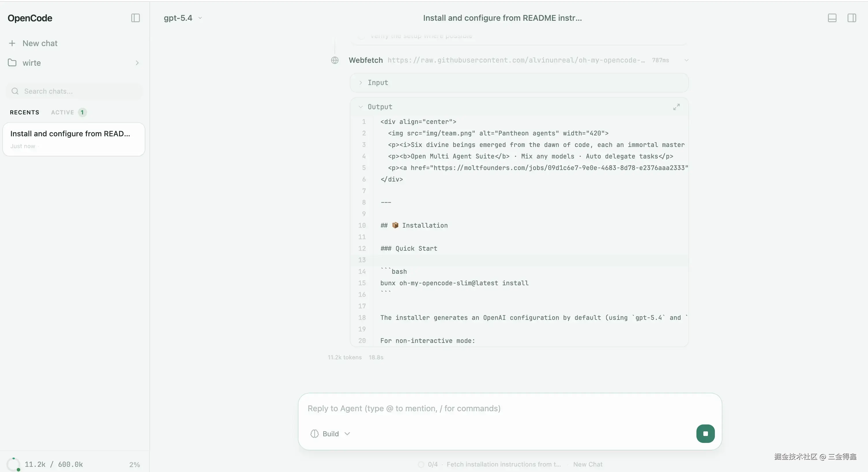Click the context usage progress ring
The height and width of the screenshot is (472, 868).
pyautogui.click(x=14, y=464)
